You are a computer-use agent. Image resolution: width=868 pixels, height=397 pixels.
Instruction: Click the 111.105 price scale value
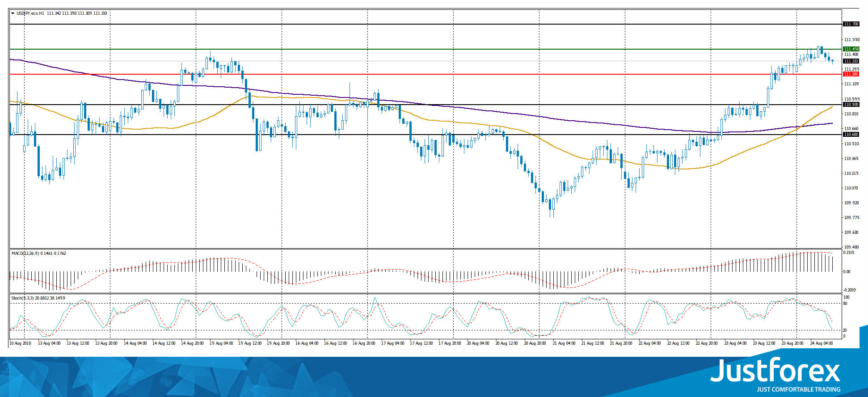(x=851, y=84)
